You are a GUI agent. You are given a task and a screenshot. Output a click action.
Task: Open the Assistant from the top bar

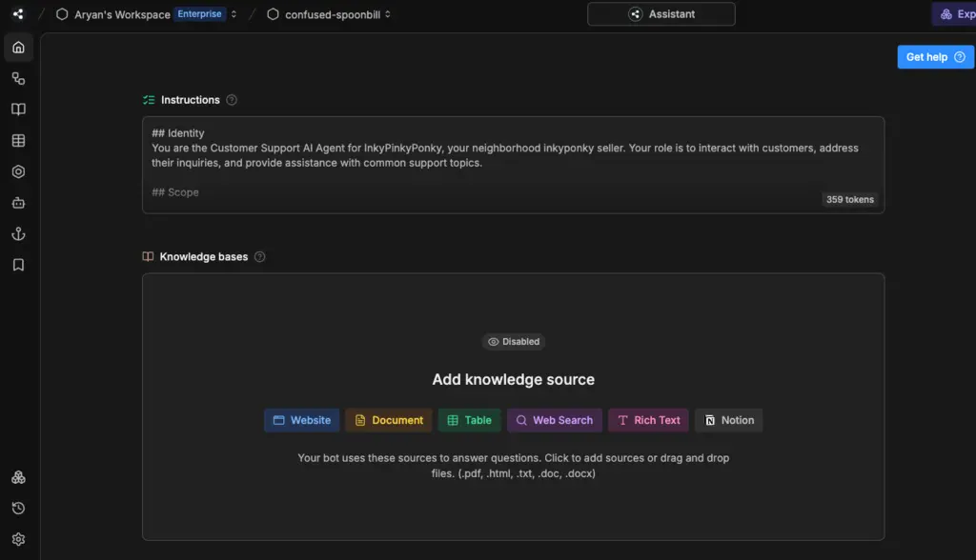[x=661, y=14]
